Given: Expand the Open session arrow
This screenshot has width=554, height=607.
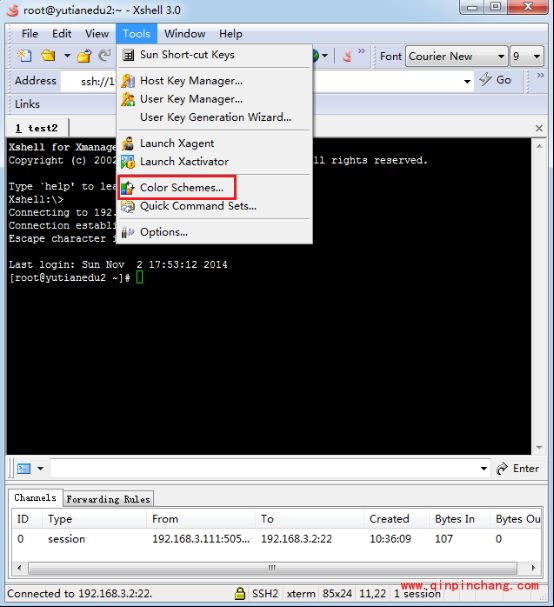Looking at the screenshot, I should click(67, 56).
